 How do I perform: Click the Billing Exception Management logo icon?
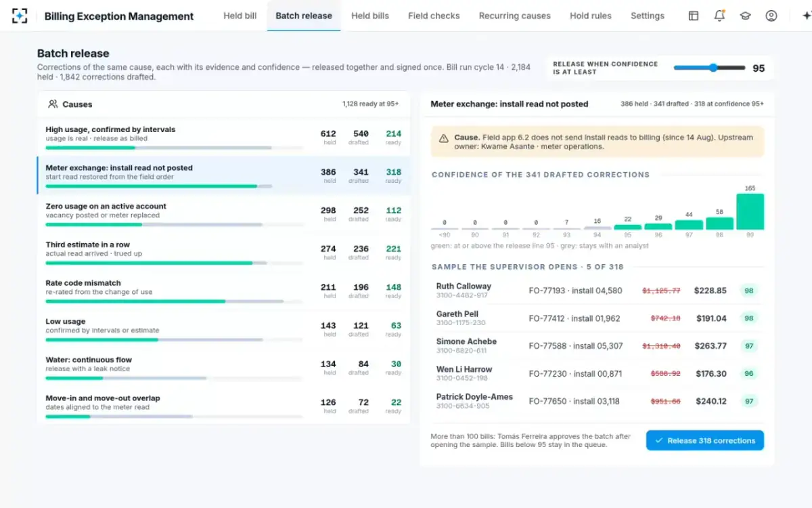(20, 16)
